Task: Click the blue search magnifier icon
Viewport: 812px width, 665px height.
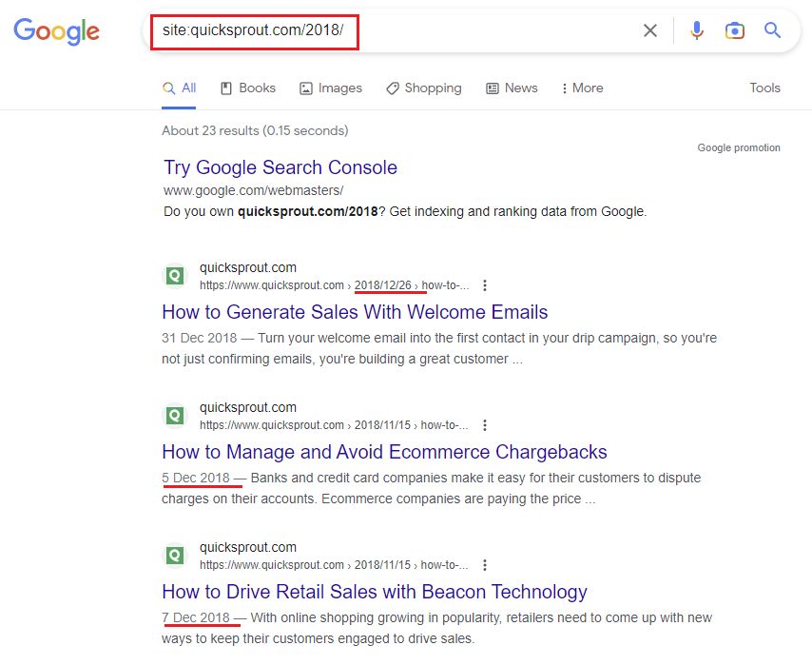Action: pyautogui.click(x=773, y=30)
